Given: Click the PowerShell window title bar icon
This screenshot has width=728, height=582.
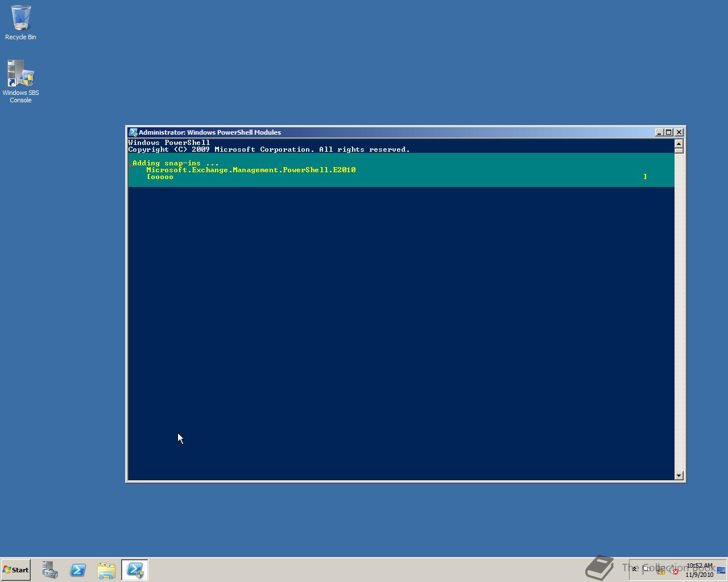Looking at the screenshot, I should point(133,132).
